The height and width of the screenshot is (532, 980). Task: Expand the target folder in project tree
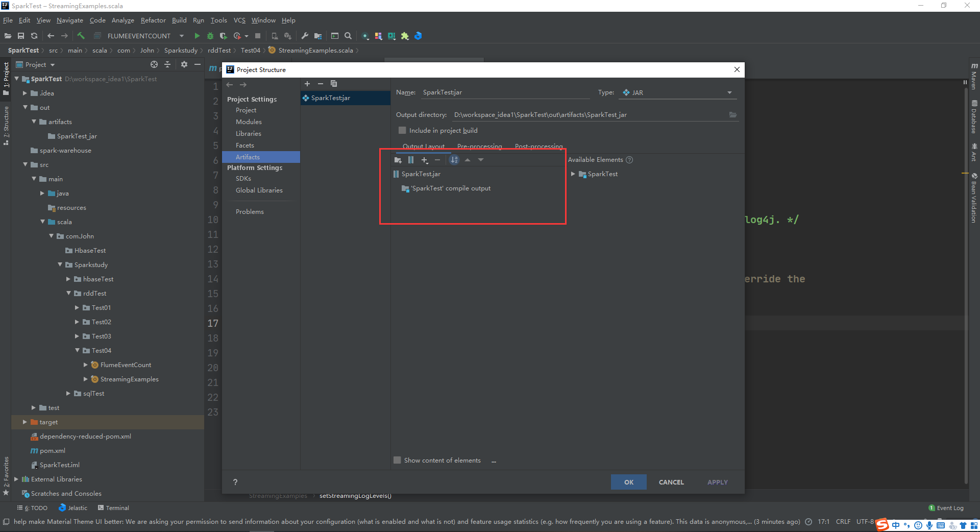pos(24,422)
